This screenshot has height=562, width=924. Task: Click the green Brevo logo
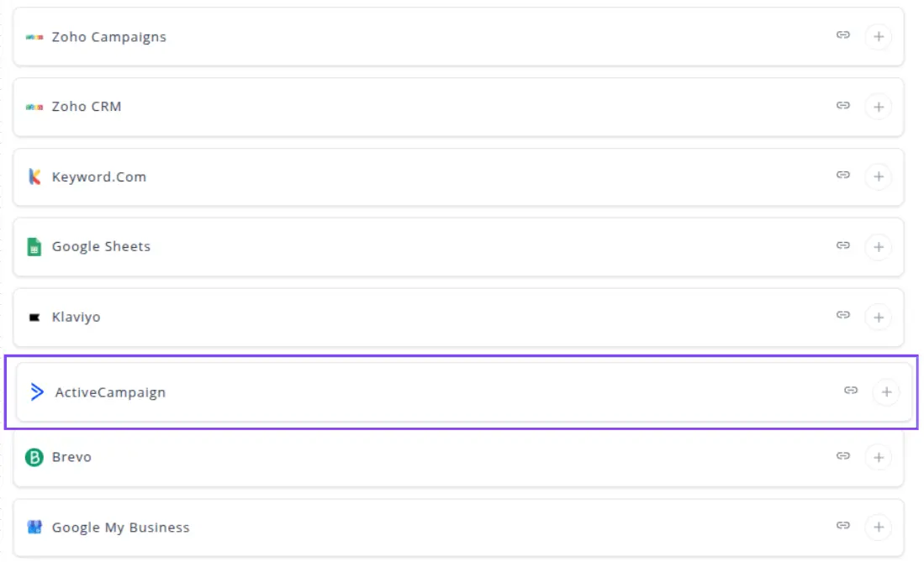34,457
